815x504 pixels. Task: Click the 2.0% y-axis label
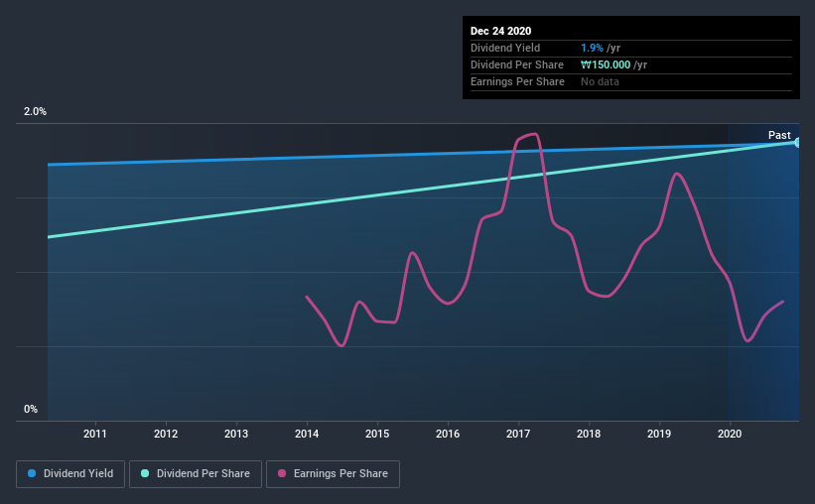[x=35, y=111]
